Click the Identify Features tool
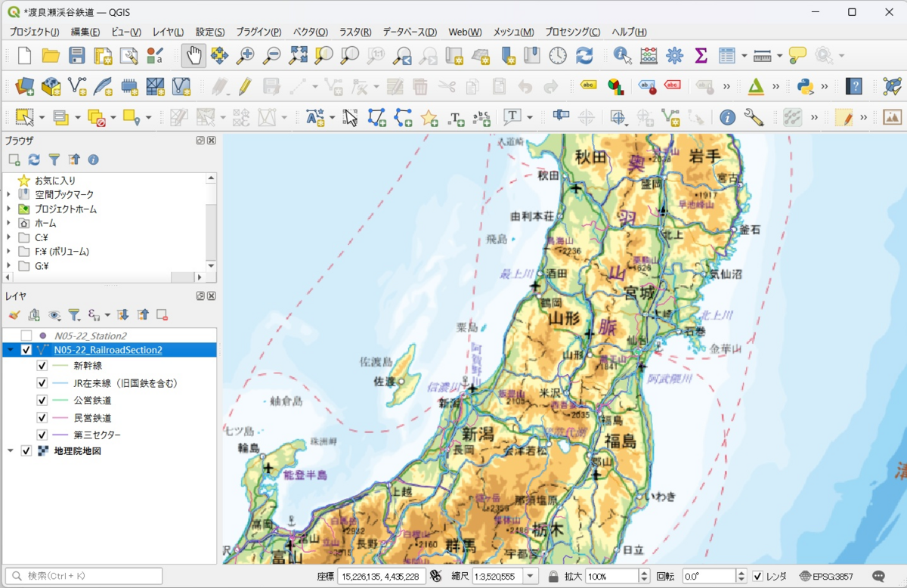 pos(623,55)
